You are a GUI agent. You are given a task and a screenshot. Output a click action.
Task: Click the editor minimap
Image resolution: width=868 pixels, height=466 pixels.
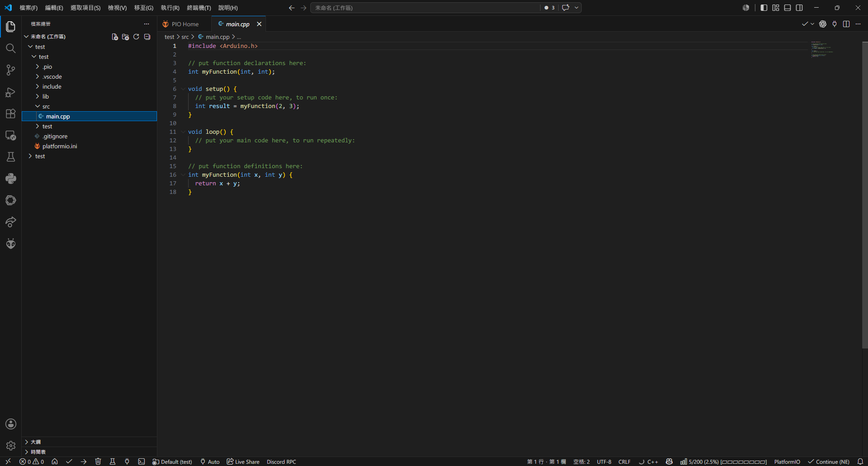coord(835,49)
